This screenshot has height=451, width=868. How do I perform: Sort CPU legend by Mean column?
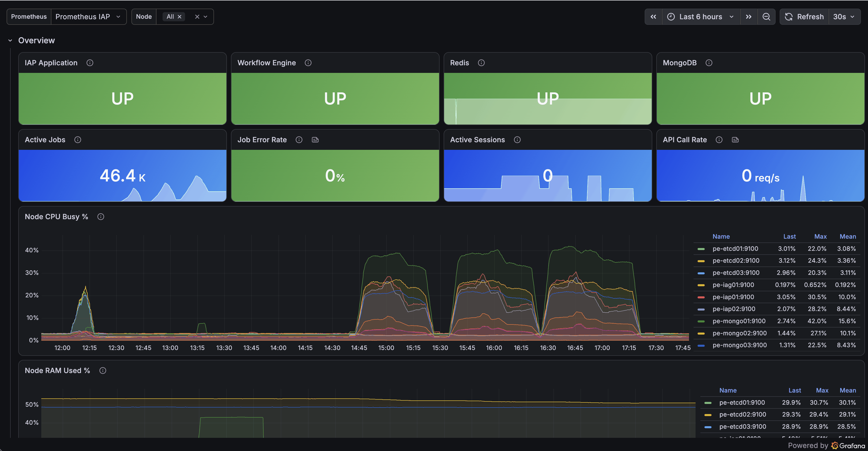pyautogui.click(x=847, y=236)
